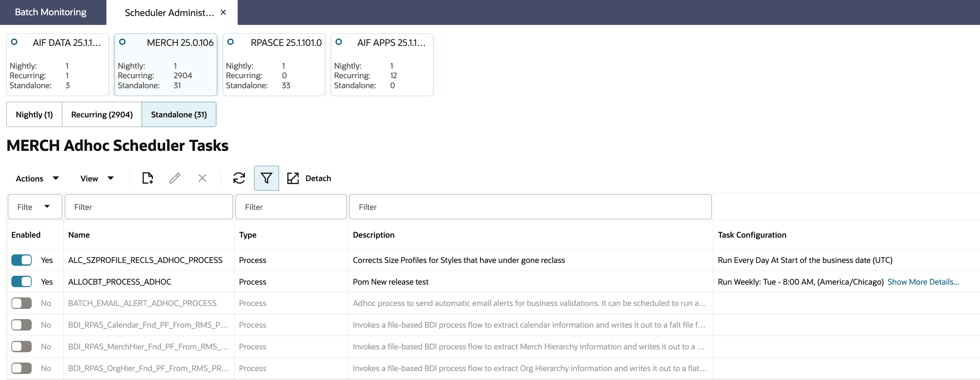Screen dimensions: 980x380
Task: Click the Type column filter field
Action: tap(291, 207)
